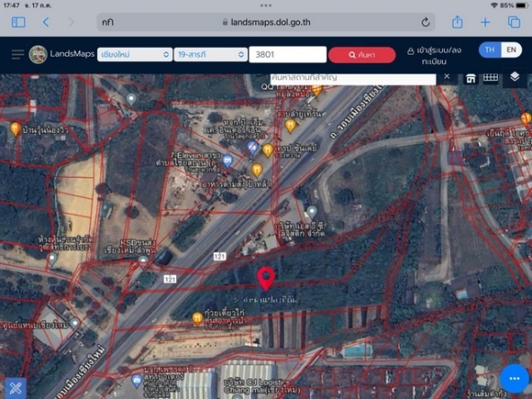Open the login/register link with lock icon

pyautogui.click(x=434, y=56)
